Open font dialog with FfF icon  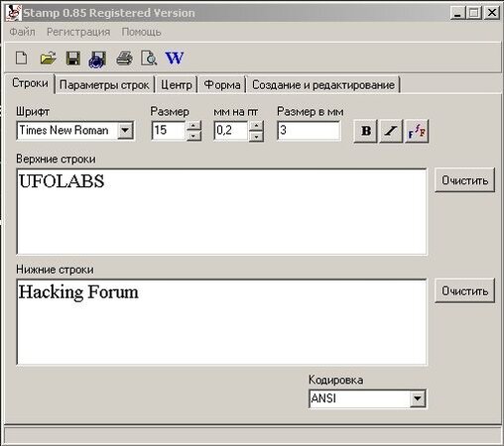click(x=417, y=131)
